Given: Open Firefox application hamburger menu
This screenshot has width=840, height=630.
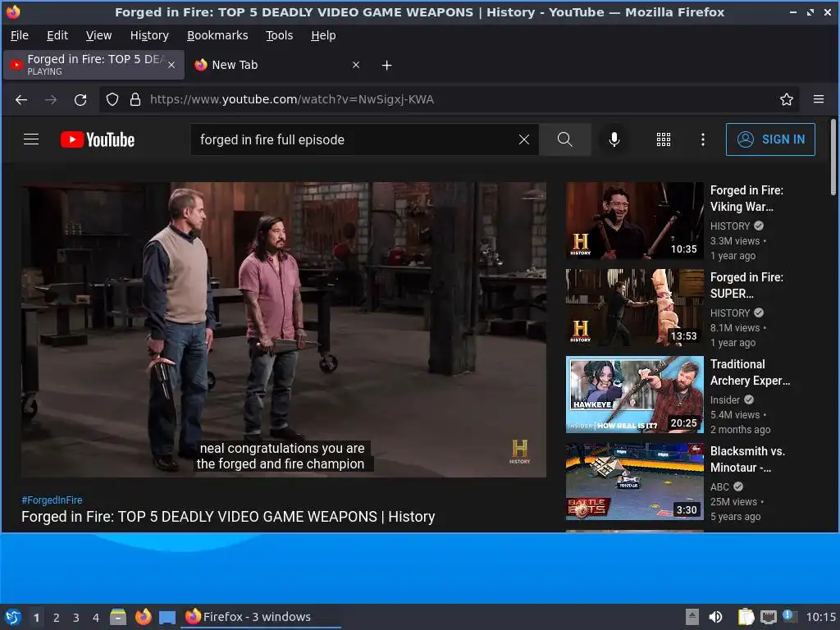Looking at the screenshot, I should [x=819, y=99].
